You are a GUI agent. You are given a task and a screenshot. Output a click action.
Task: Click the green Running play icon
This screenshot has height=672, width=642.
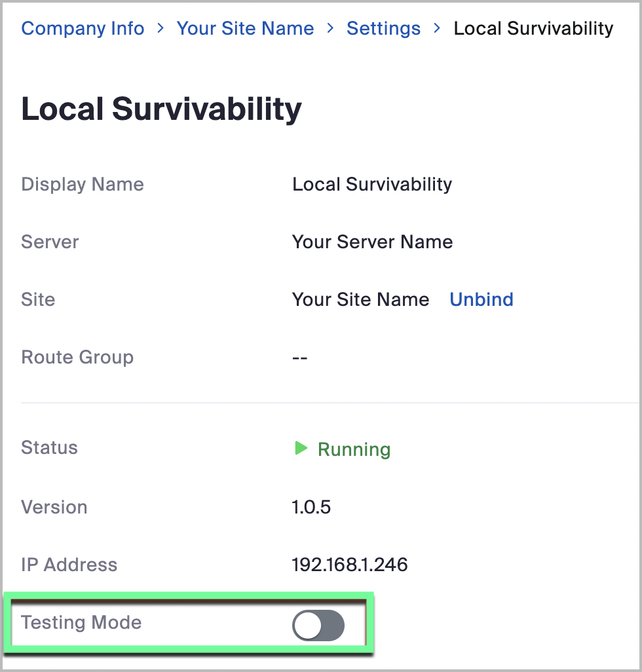coord(301,448)
